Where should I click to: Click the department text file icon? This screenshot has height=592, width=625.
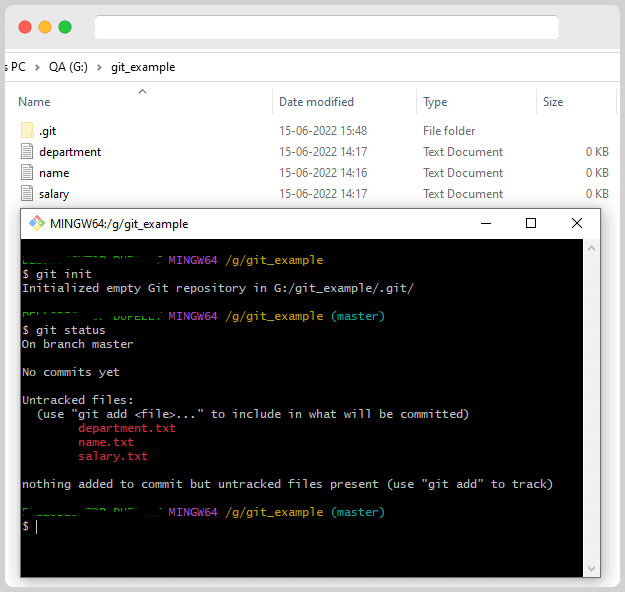pyautogui.click(x=27, y=151)
